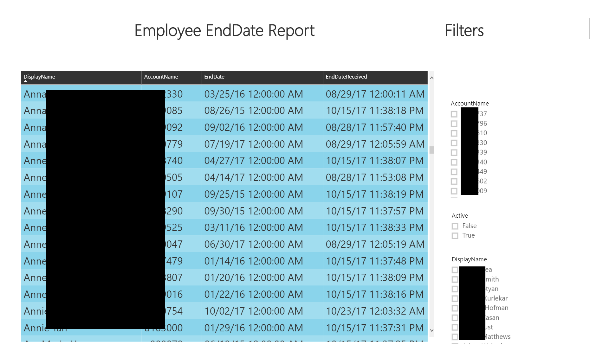Check the first AccountName filter ending in 737

point(454,114)
